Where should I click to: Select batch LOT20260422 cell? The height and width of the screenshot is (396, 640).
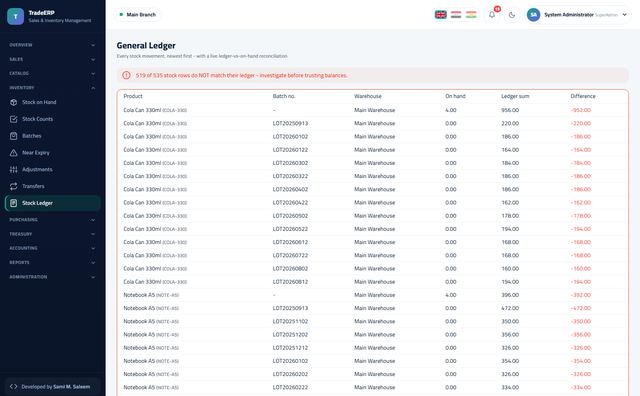290,202
